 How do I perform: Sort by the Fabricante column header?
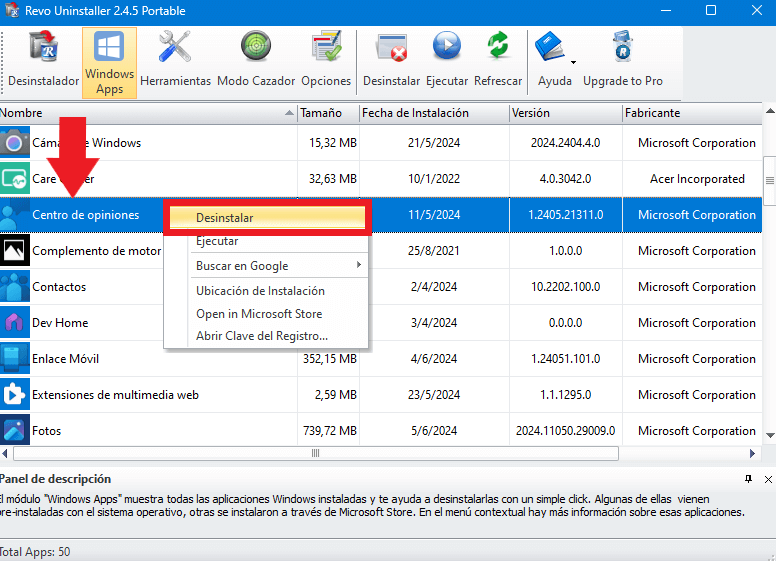coord(692,113)
